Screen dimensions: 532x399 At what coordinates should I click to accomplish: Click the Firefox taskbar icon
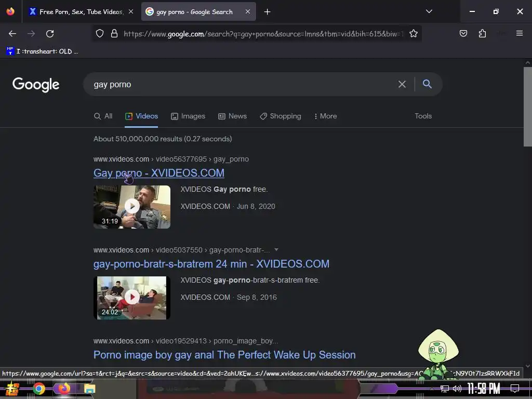pyautogui.click(x=64, y=389)
